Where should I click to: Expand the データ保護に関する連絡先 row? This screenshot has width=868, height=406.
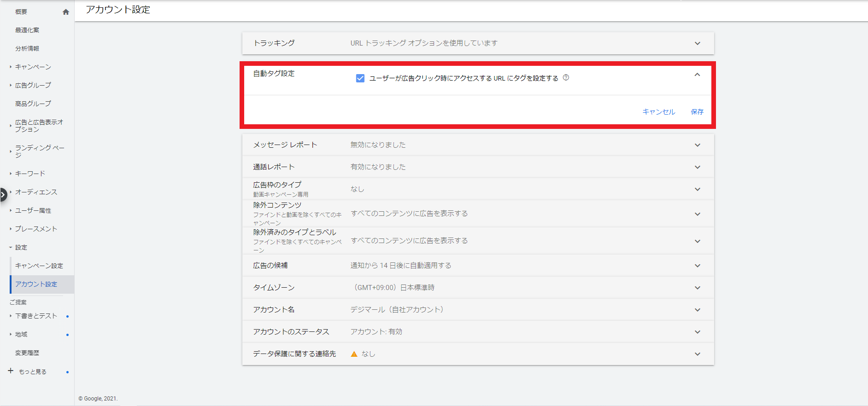point(478,354)
